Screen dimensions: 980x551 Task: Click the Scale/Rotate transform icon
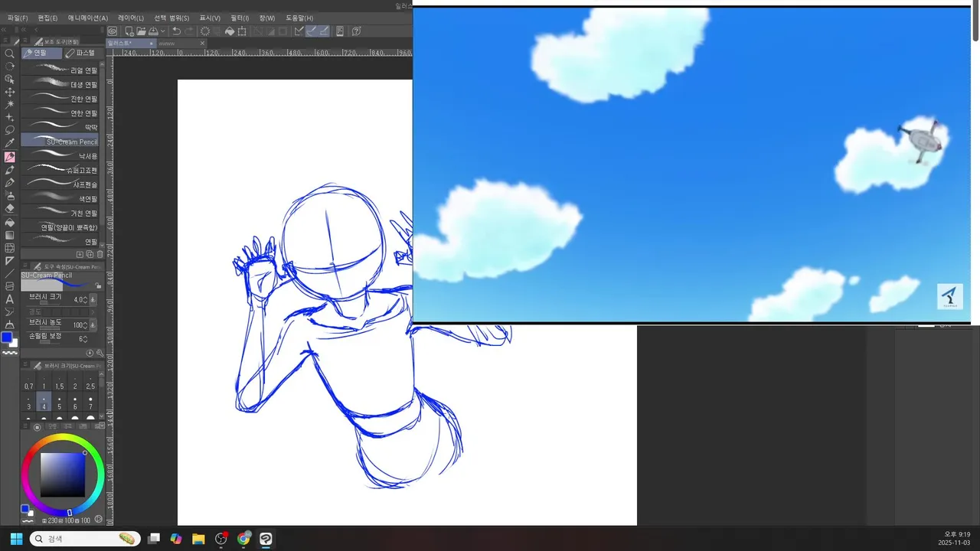click(x=242, y=31)
